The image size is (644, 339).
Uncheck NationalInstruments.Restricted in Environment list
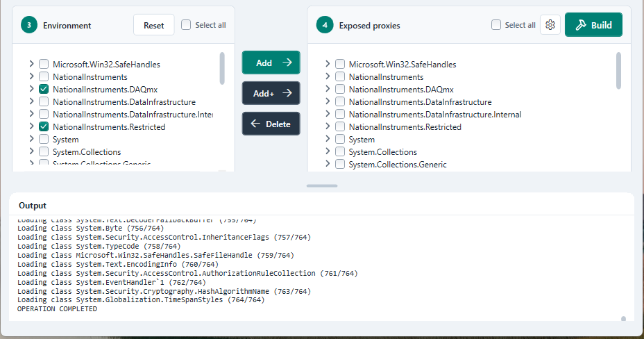pos(44,126)
